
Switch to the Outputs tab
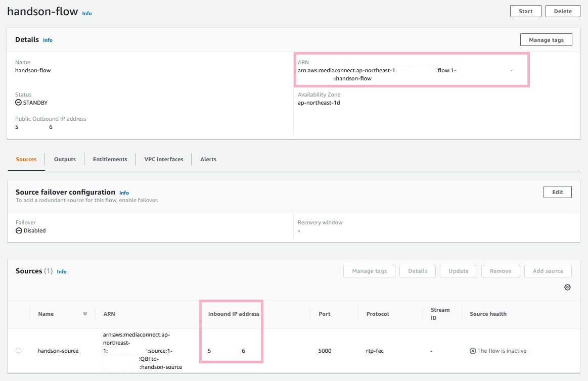65,159
